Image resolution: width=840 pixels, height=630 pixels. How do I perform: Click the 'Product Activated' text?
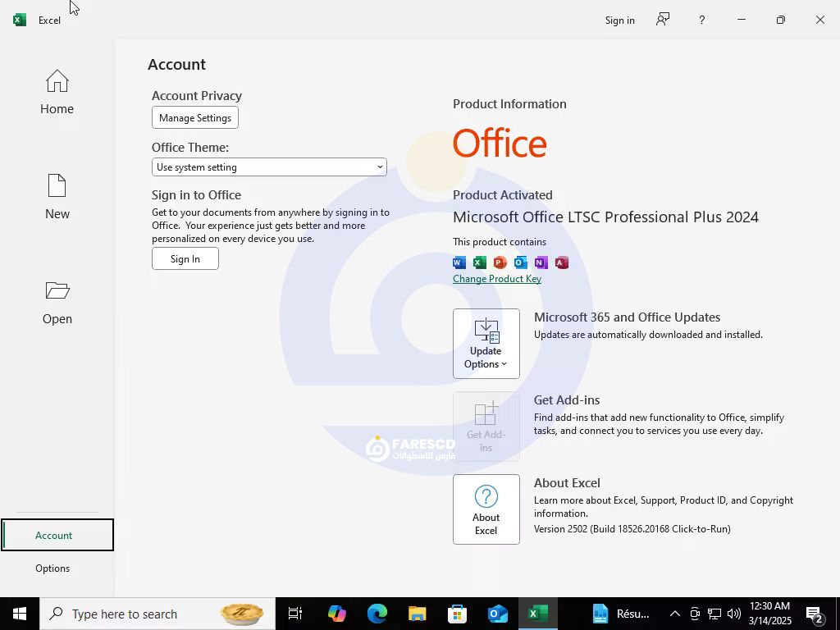click(503, 195)
